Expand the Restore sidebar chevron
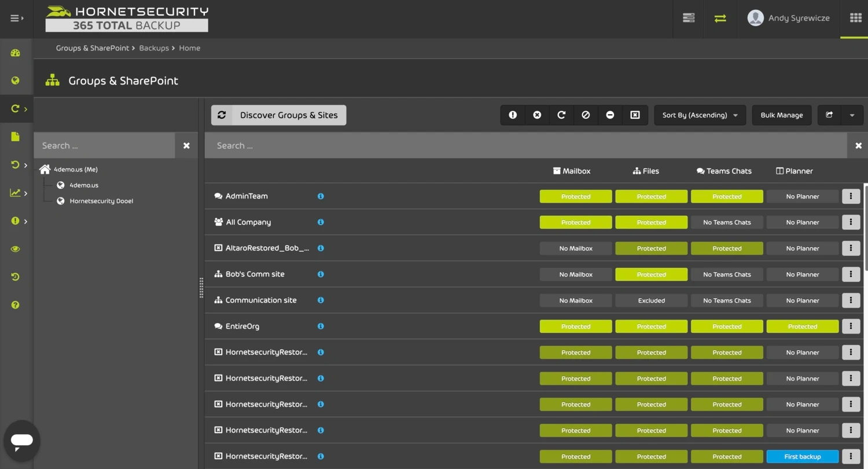This screenshot has height=469, width=868. click(25, 165)
